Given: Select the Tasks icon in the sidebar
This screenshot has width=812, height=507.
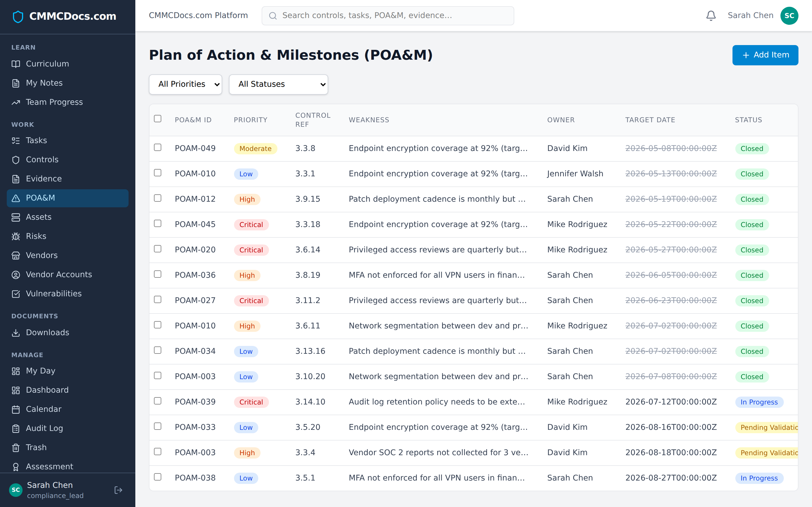Looking at the screenshot, I should click(x=16, y=141).
